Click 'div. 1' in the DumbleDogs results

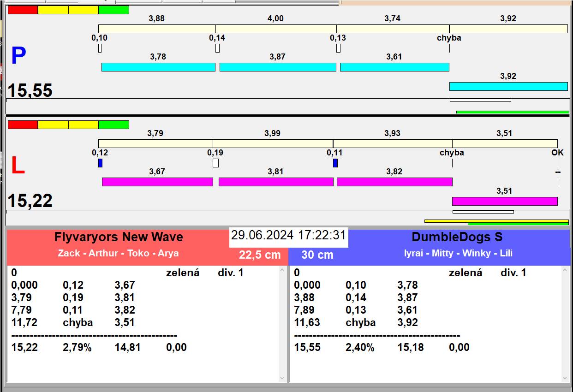513,273
